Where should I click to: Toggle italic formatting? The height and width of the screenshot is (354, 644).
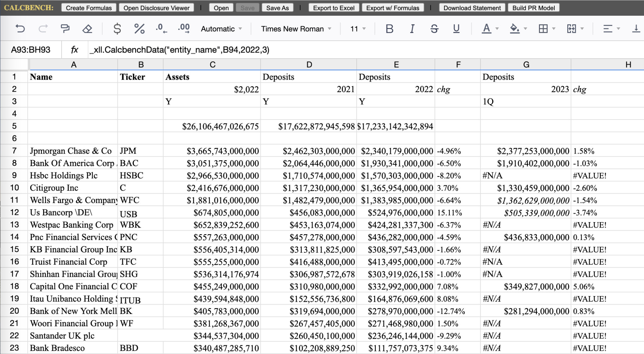(412, 29)
